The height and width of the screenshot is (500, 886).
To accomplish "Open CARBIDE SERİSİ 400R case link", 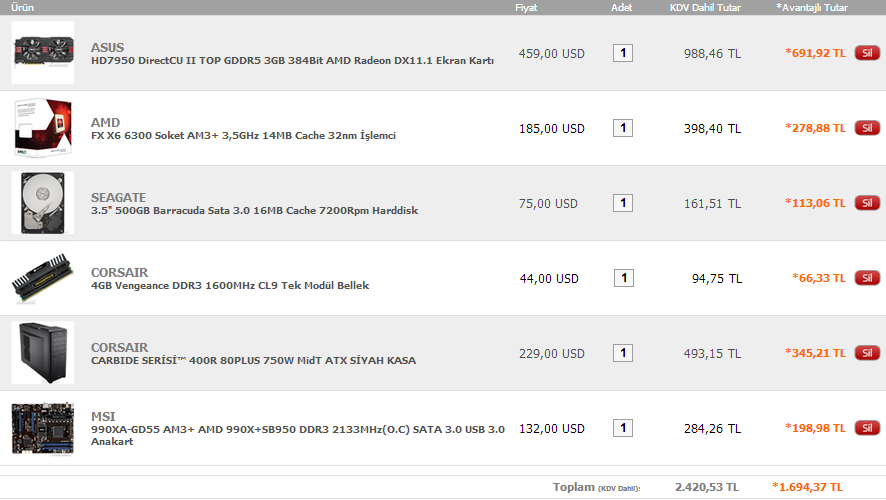I will [253, 360].
